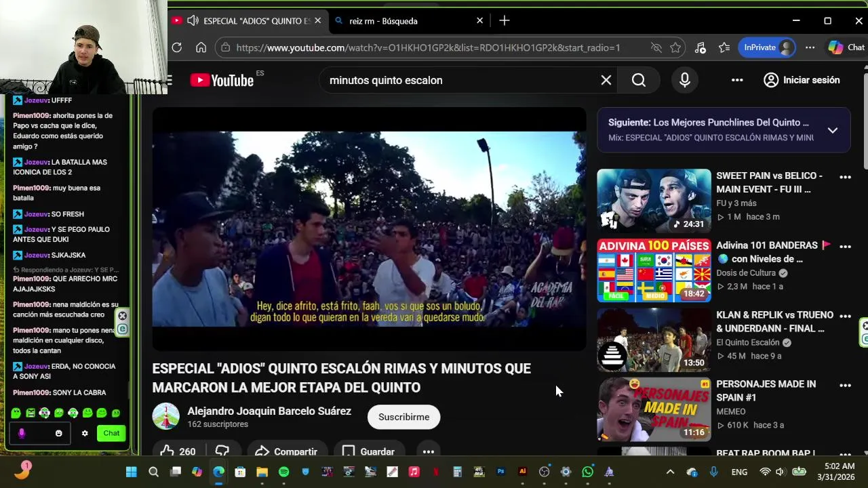Open tracking prevention icon in address bar

(656, 47)
